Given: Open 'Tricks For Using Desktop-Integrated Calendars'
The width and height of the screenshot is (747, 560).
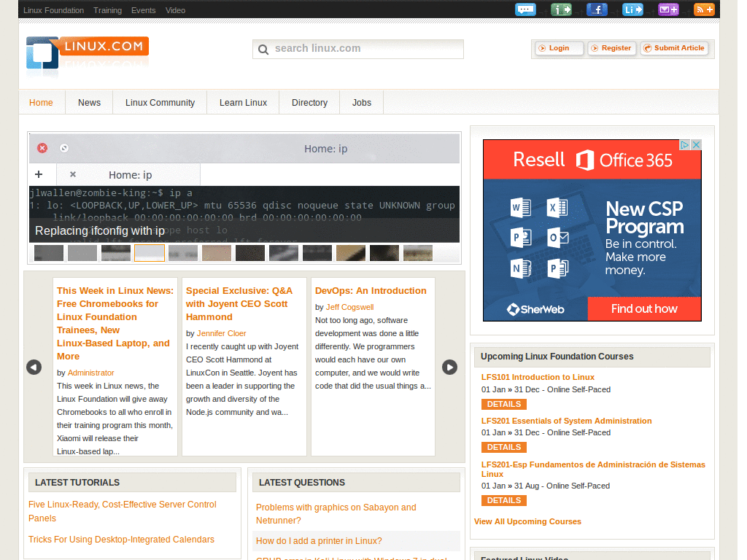Looking at the screenshot, I should pyautogui.click(x=122, y=540).
